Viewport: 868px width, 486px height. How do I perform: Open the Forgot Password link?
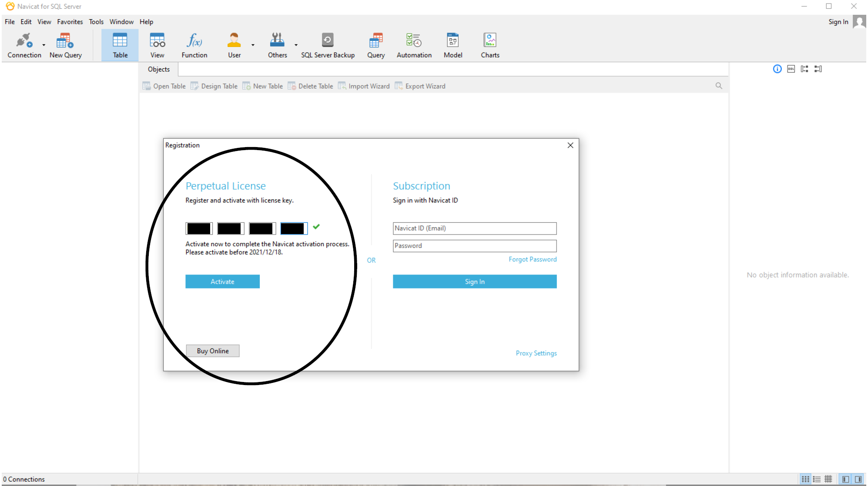point(533,259)
